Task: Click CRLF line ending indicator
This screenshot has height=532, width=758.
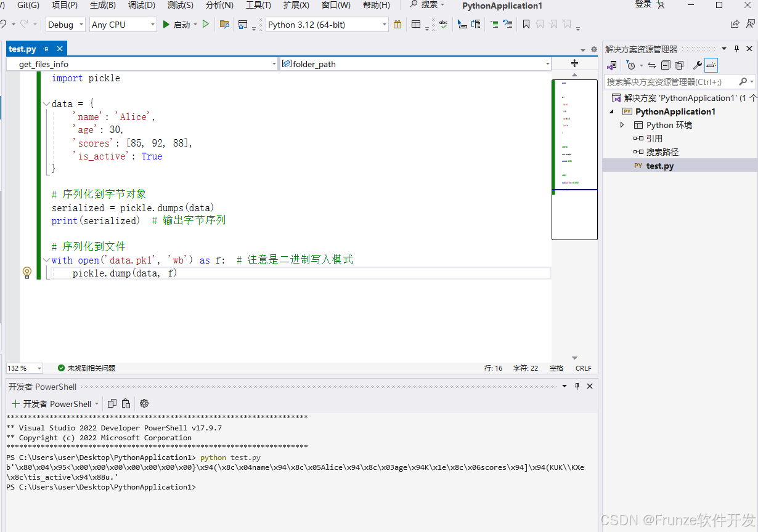Action: pos(584,368)
